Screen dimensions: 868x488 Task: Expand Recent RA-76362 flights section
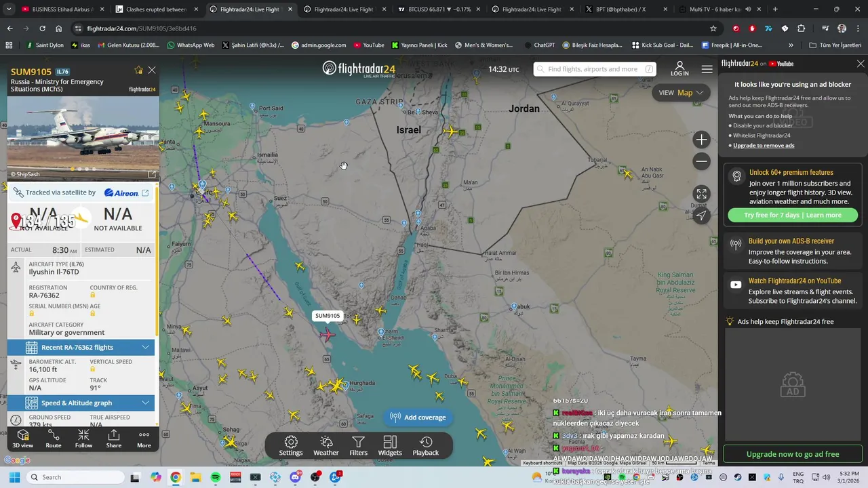point(81,347)
